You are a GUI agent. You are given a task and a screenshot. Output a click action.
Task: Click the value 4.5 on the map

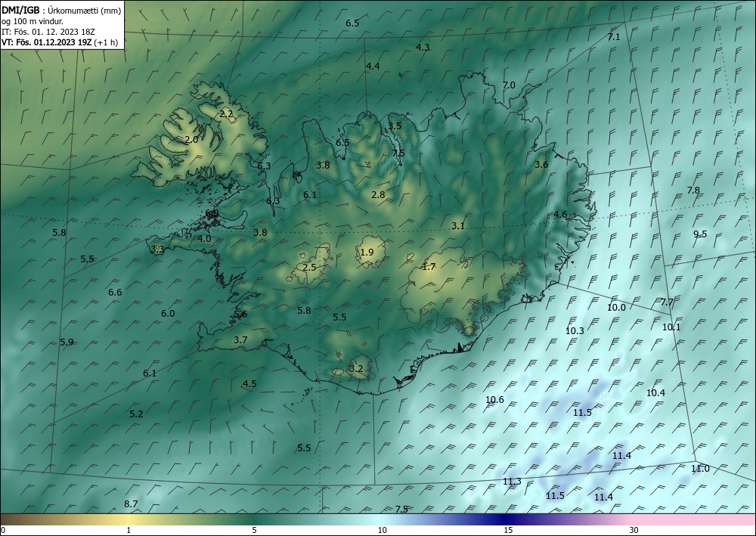pos(249,384)
